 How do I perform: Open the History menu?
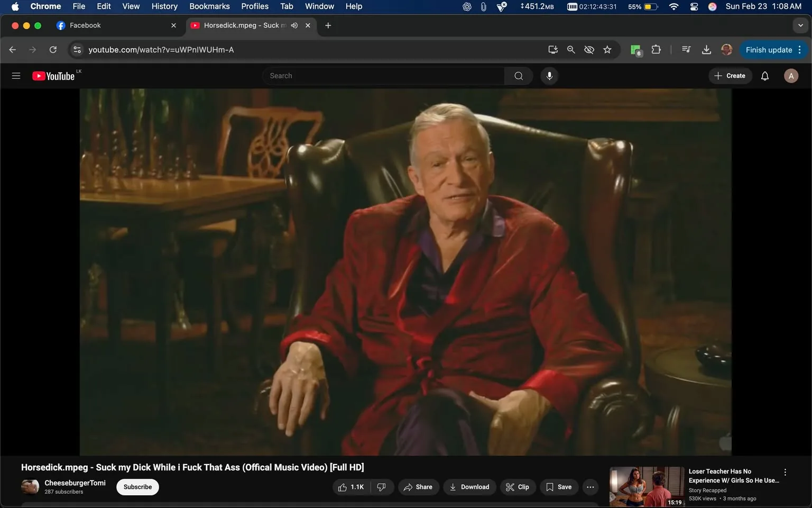coord(164,6)
